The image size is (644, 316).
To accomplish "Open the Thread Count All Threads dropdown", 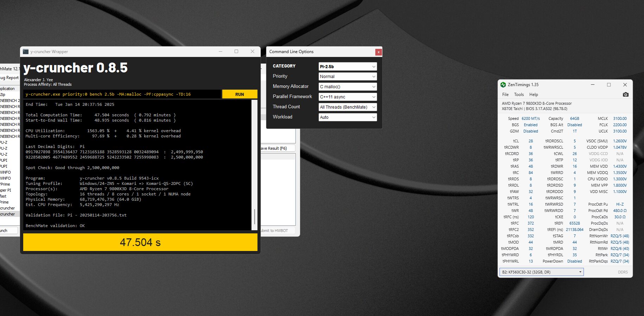I will [x=347, y=107].
